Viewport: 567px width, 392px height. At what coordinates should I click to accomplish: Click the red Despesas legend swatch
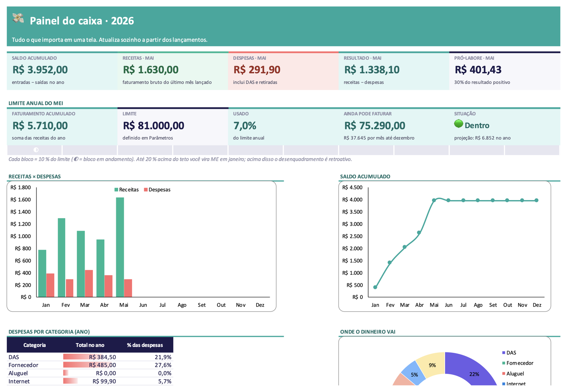tap(146, 190)
